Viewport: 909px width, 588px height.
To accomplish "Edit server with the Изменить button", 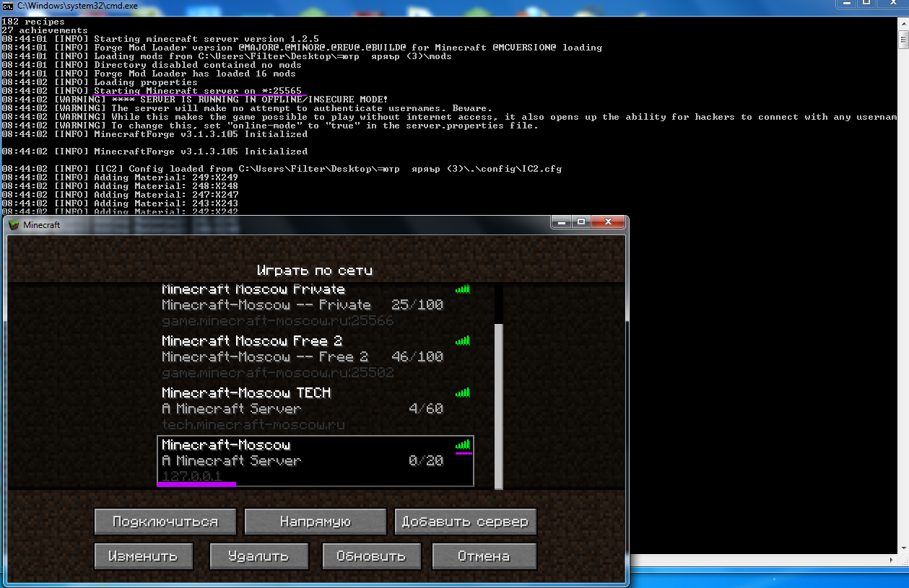I will [144, 556].
